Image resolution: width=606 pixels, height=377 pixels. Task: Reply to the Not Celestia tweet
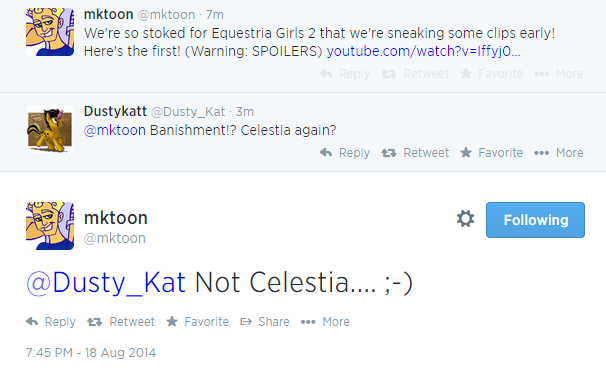pos(51,322)
